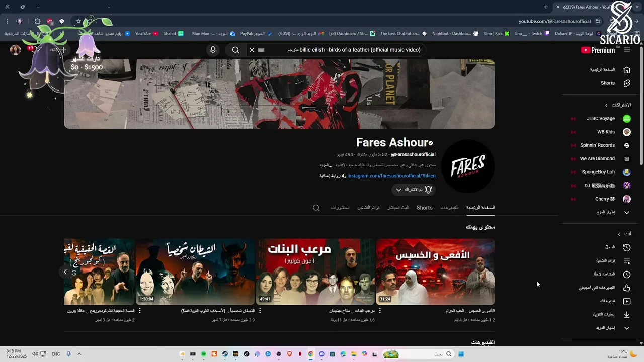Open the Windows Start button
This screenshot has width=644, height=362.
tap(461, 354)
